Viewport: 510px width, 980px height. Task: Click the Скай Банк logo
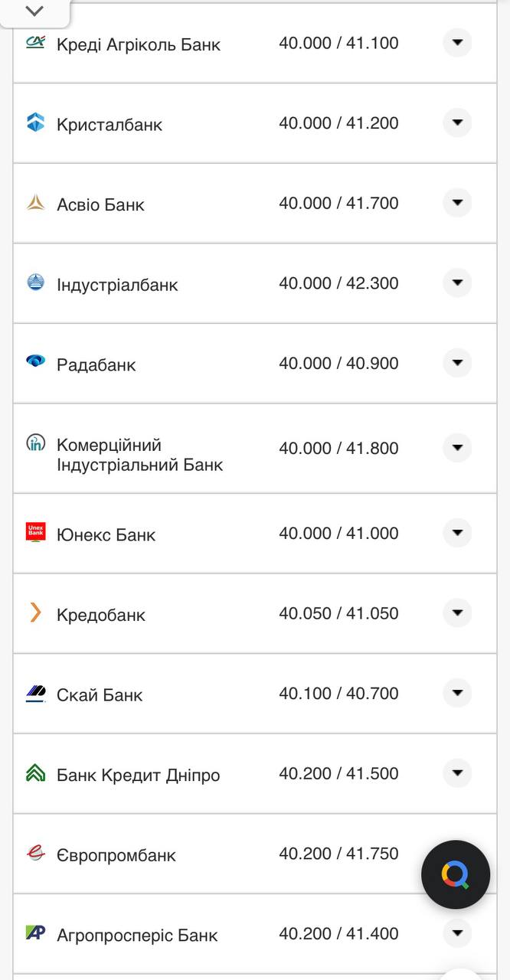point(34,693)
